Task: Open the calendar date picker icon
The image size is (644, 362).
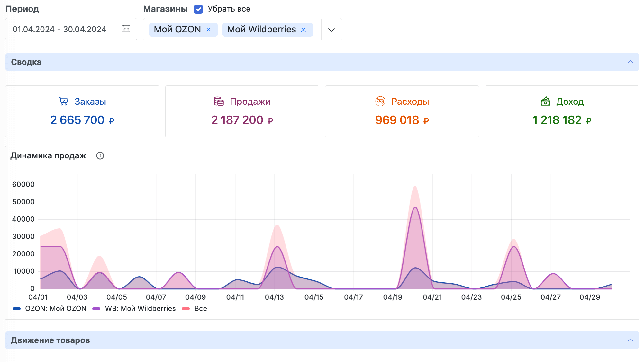Action: 126,29
